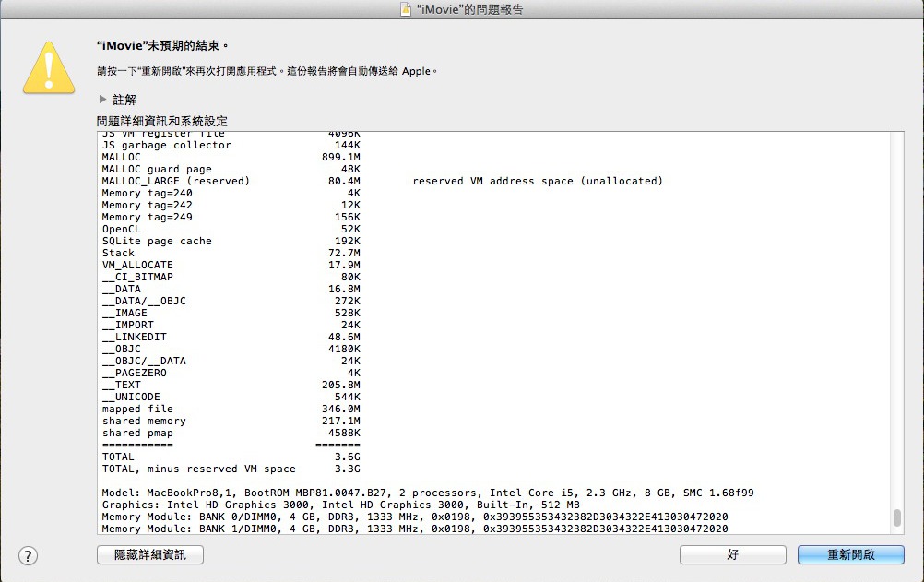Select the "Stack" row
The image size is (924, 582).
231,253
